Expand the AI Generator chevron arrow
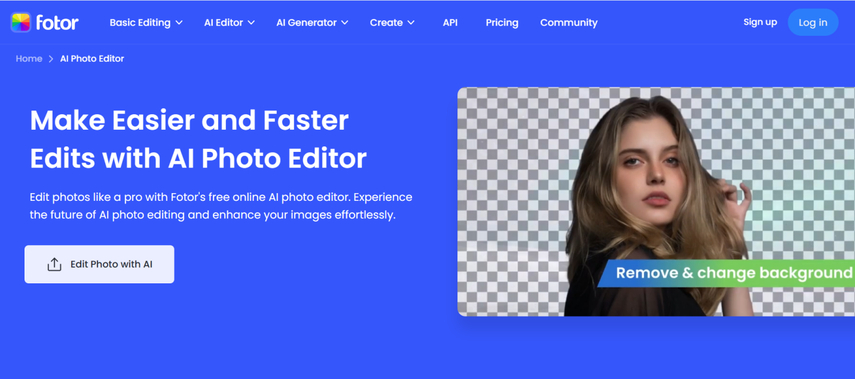The height and width of the screenshot is (379, 855). [345, 23]
